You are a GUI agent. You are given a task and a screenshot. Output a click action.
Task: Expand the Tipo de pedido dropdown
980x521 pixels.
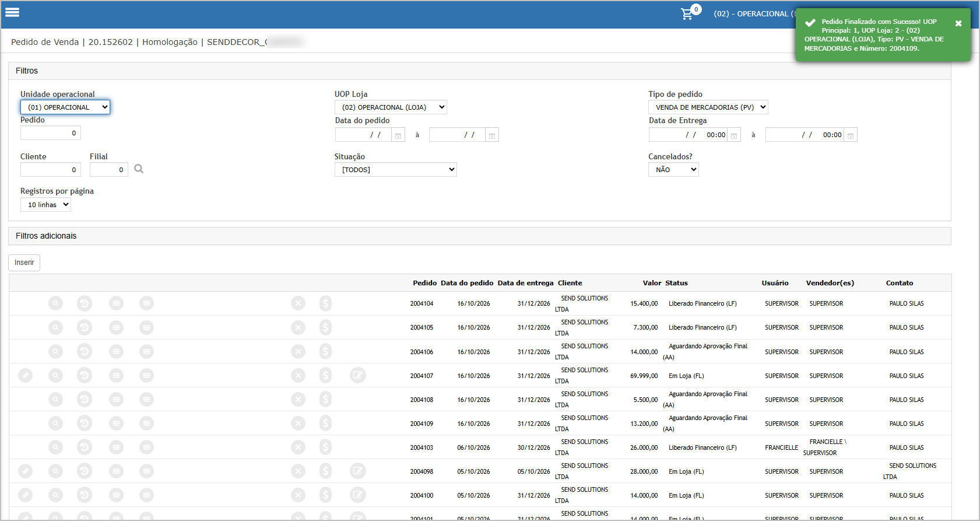pos(708,107)
